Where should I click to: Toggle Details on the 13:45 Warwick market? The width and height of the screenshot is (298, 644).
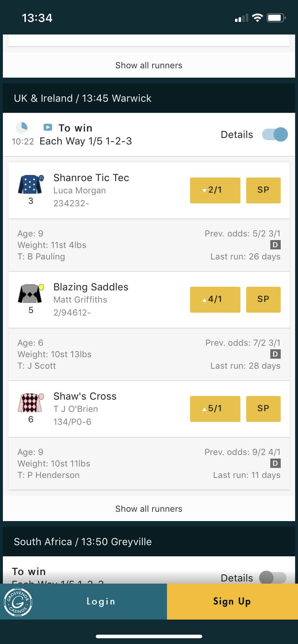275,134
